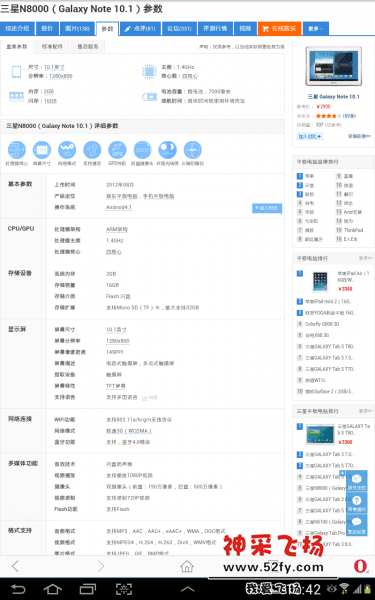Click ThinkPad in the brand ranking
375x600 pixels.
[353, 230]
